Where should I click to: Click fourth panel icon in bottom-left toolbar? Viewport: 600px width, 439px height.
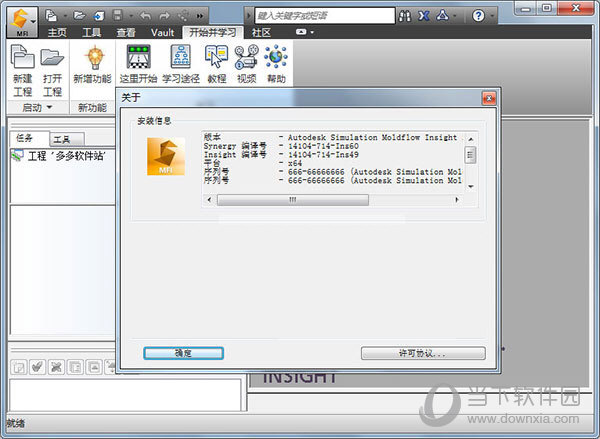click(75, 367)
